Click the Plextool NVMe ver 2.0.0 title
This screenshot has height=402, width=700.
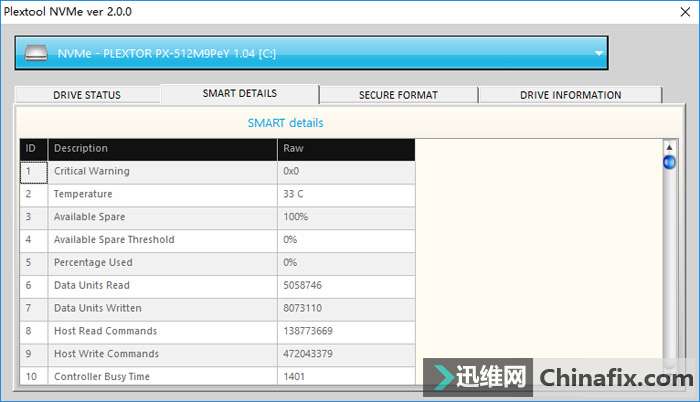[x=68, y=12]
